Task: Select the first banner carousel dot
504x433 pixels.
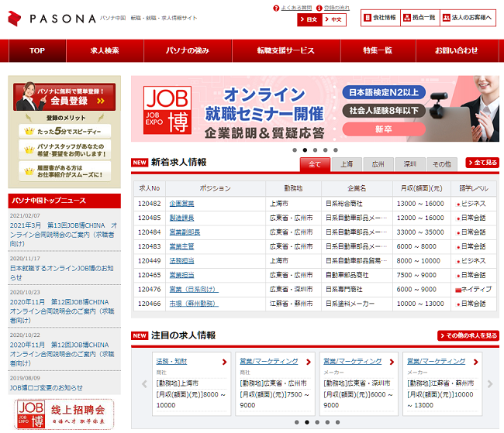Action: [295, 150]
